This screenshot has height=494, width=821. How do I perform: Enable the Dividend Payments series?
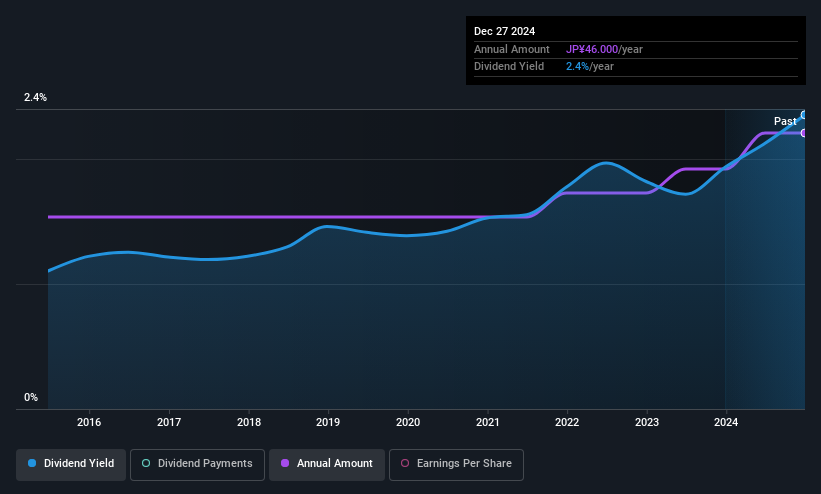click(197, 464)
